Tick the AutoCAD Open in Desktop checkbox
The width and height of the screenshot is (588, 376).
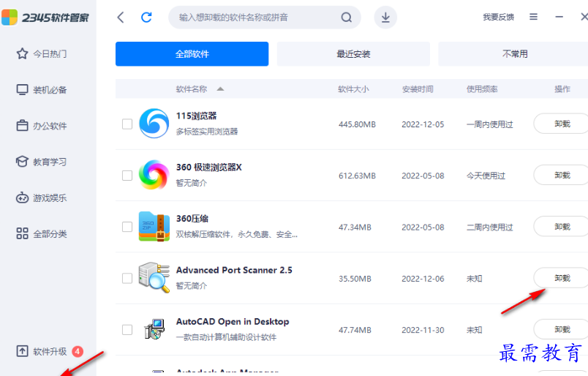coord(127,329)
